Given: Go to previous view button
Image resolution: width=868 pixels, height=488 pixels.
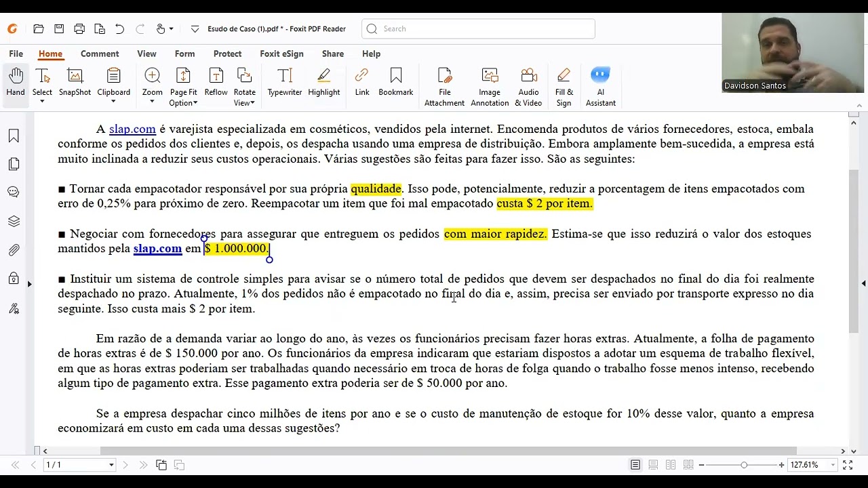Looking at the screenshot, I should 161,465.
